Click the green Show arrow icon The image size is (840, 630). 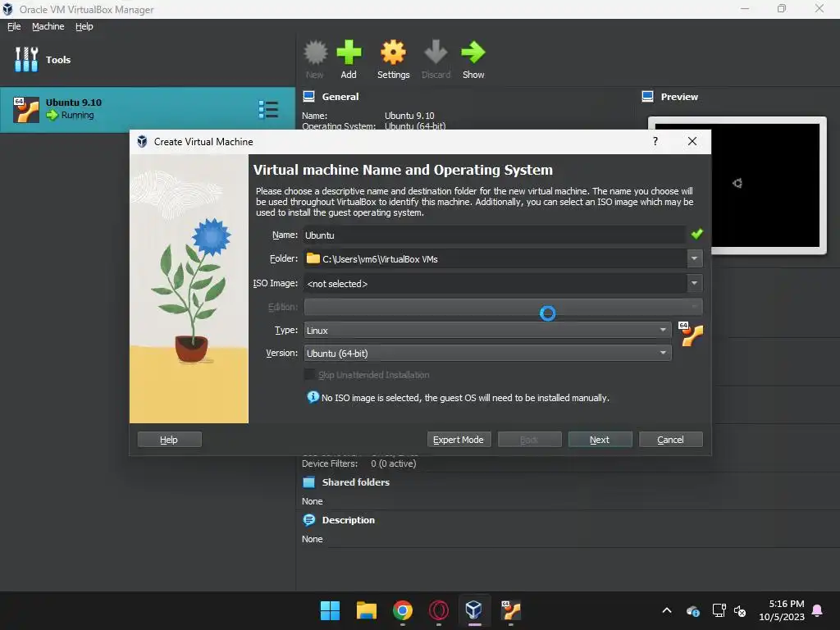[473, 52]
